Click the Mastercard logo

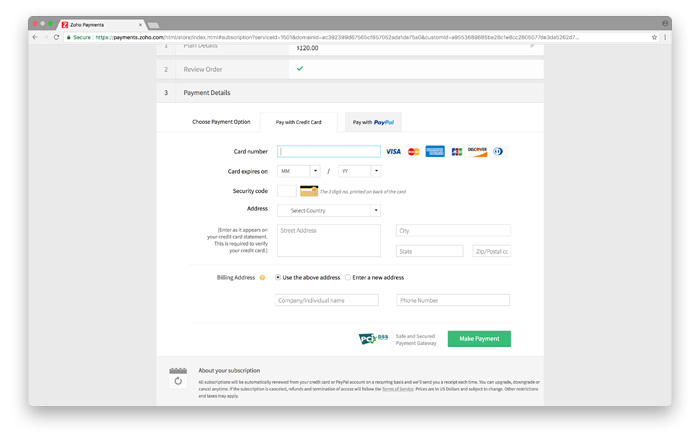point(414,152)
